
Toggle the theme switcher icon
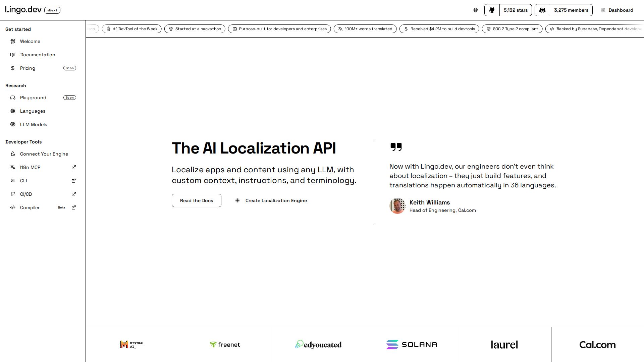pyautogui.click(x=475, y=10)
